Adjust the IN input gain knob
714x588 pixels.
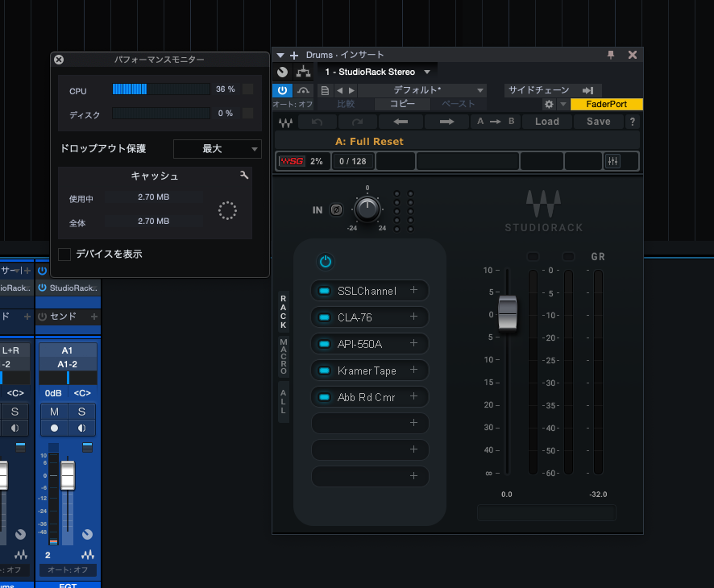click(367, 209)
